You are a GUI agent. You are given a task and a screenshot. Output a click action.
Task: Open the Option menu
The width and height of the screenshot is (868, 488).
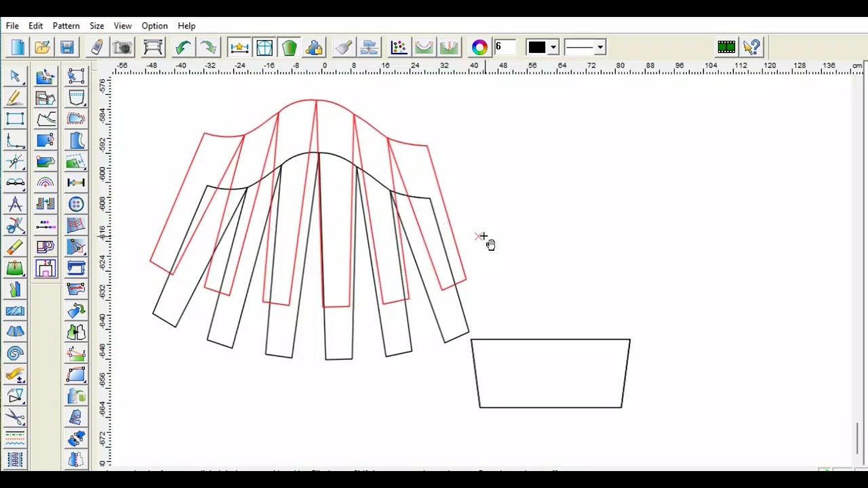155,26
